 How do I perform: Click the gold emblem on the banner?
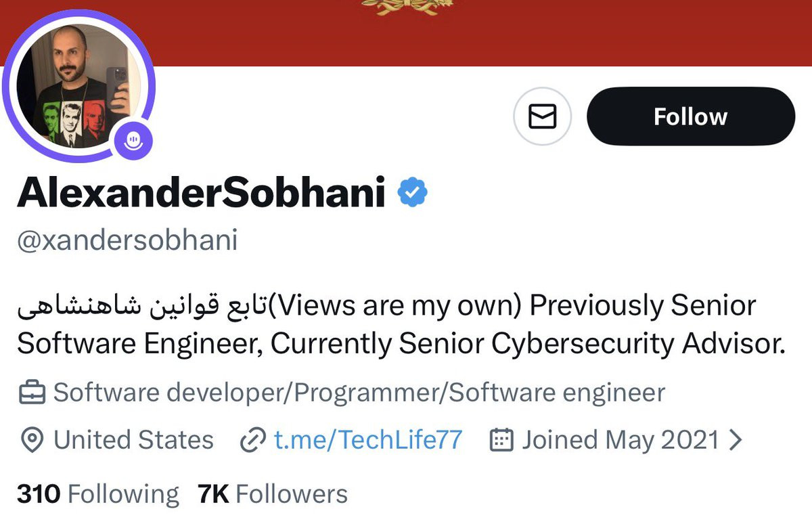coord(405,7)
